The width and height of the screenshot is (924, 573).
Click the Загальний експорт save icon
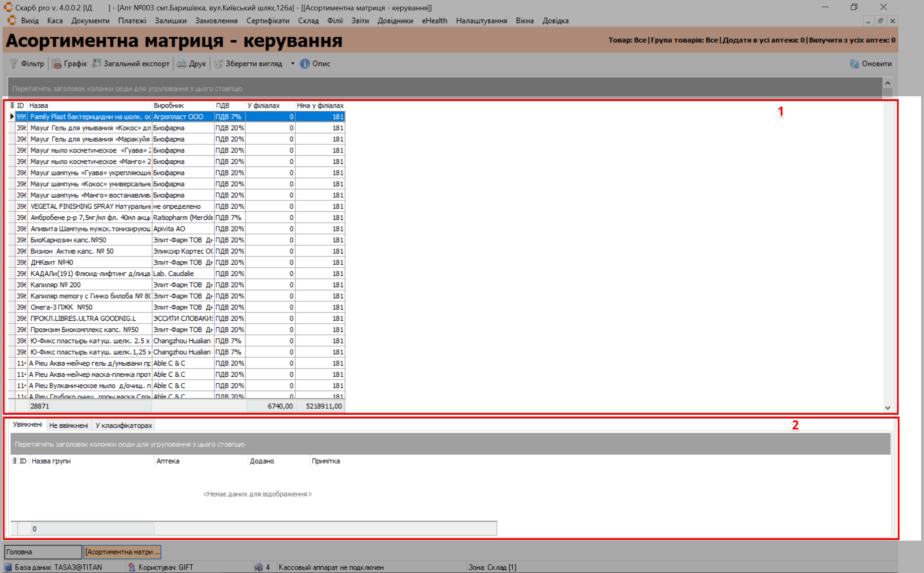click(97, 63)
